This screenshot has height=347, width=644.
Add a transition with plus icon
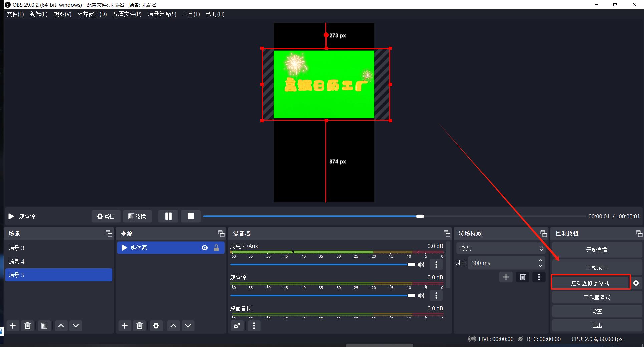coord(506,277)
